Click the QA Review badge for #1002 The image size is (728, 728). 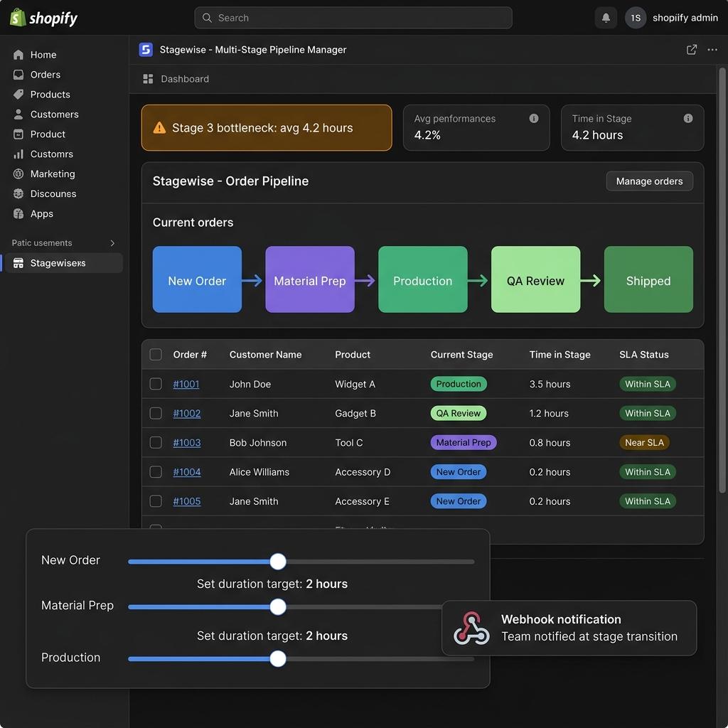point(459,413)
